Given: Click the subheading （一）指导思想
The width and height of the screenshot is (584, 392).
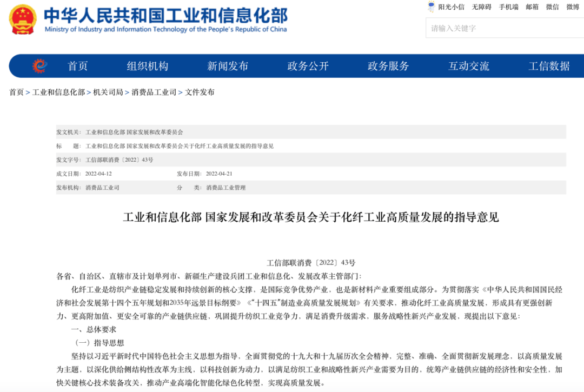Looking at the screenshot, I should coord(97,343).
